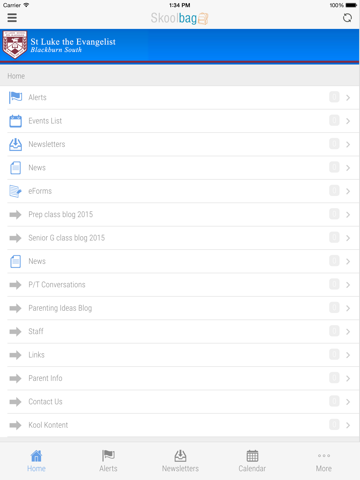Tap the arrow icon beside Kool Kontent
The image size is (360, 480).
point(15,425)
